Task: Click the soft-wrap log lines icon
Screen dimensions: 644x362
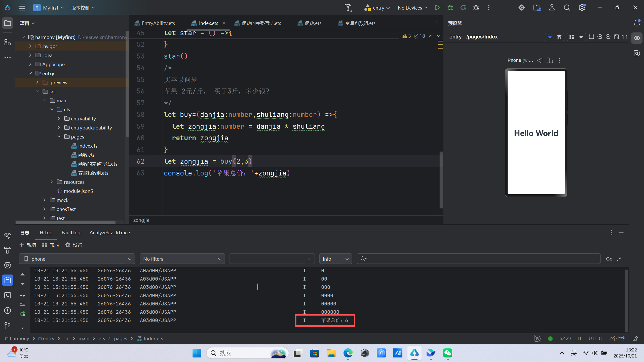Action: (23, 294)
